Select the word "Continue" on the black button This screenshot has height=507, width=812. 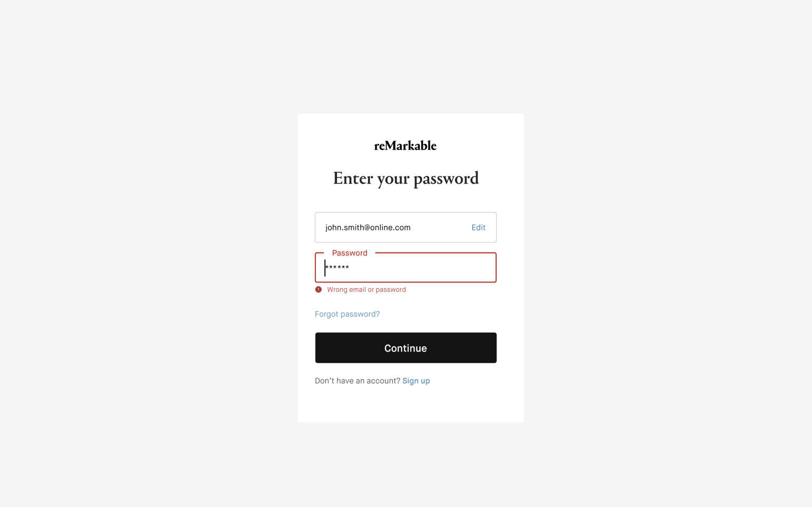[405, 348]
